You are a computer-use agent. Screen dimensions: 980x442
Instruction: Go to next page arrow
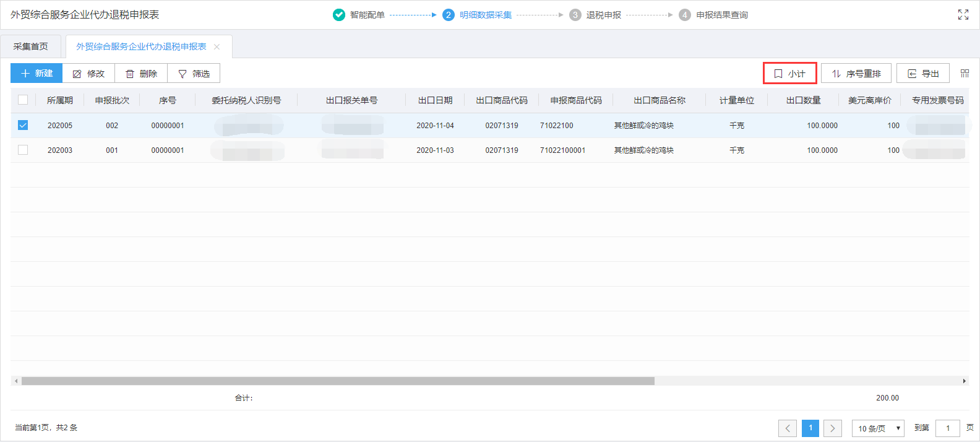tap(833, 428)
